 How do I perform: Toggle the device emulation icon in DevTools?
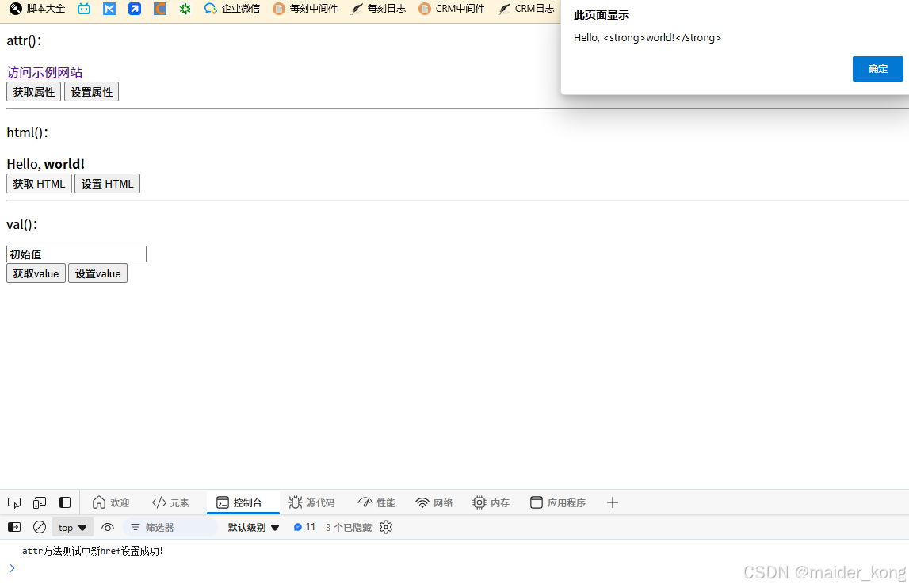tap(40, 502)
